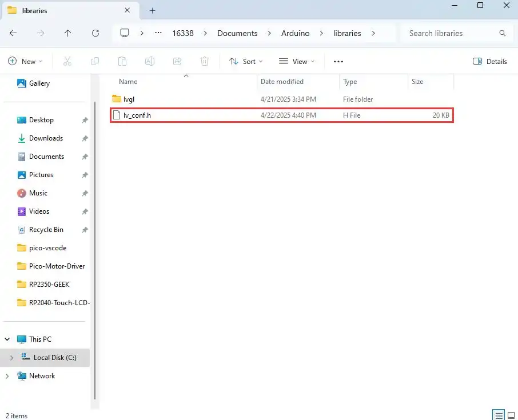Screen dimensions: 518x420
Task: Open the See more ellipsis menu
Action: (338, 61)
